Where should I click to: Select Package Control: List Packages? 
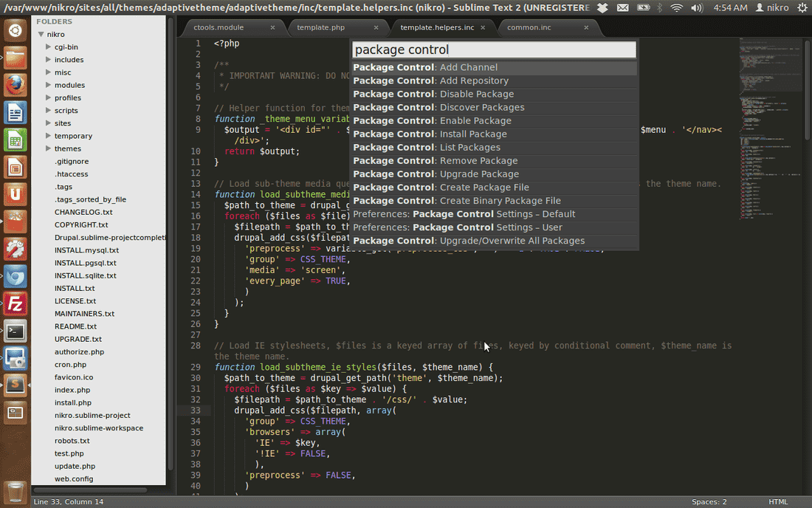(494, 148)
